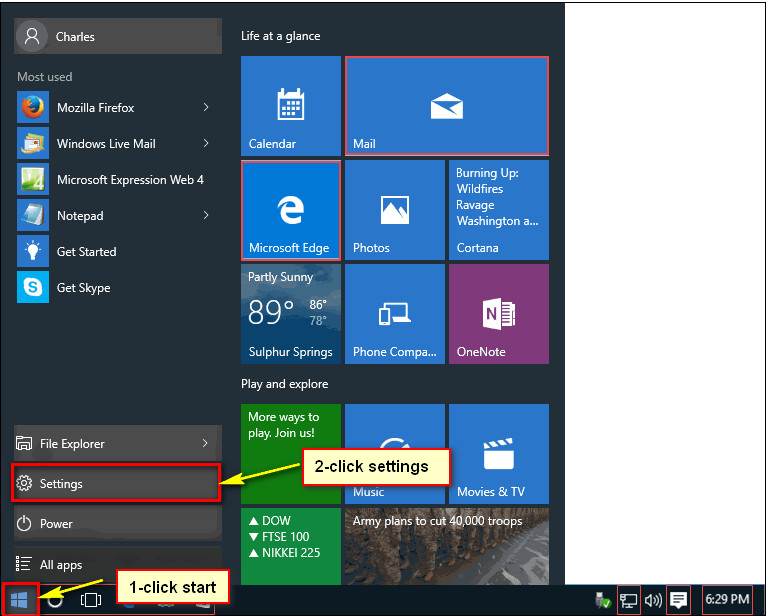Click the network icon in the system tray
Viewport: 767px width, 616px height.
pos(629,600)
